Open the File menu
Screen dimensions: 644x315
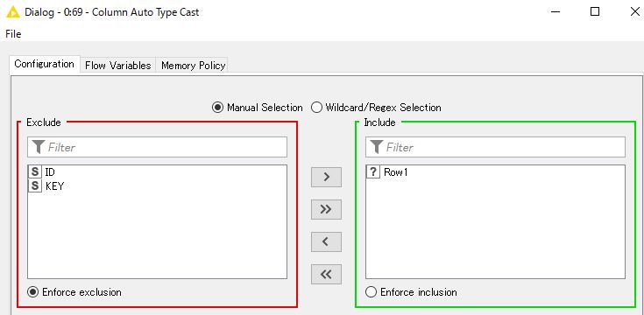(x=13, y=34)
